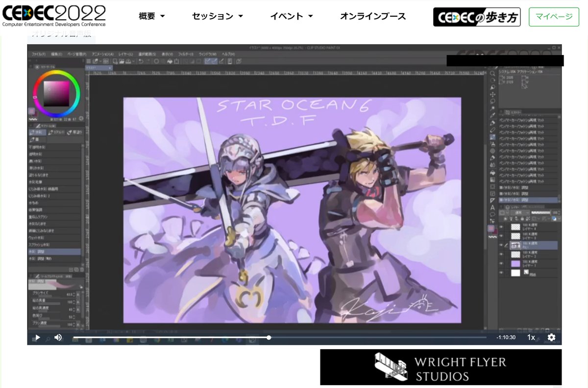Switch to 厚塗り sub tool tab
Viewport: 588px width, 388px height.
point(75,132)
